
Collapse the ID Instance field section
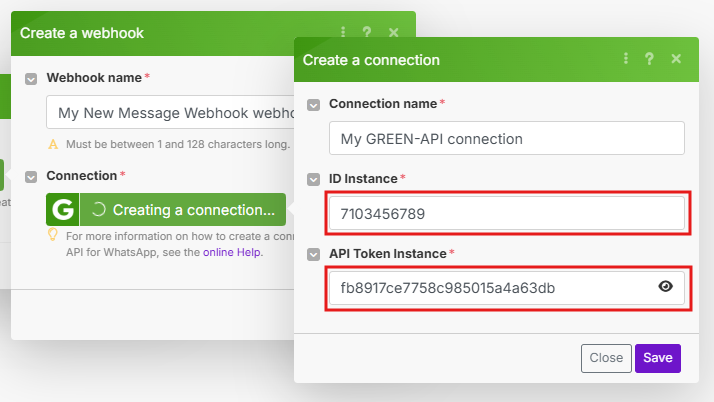pyautogui.click(x=314, y=178)
